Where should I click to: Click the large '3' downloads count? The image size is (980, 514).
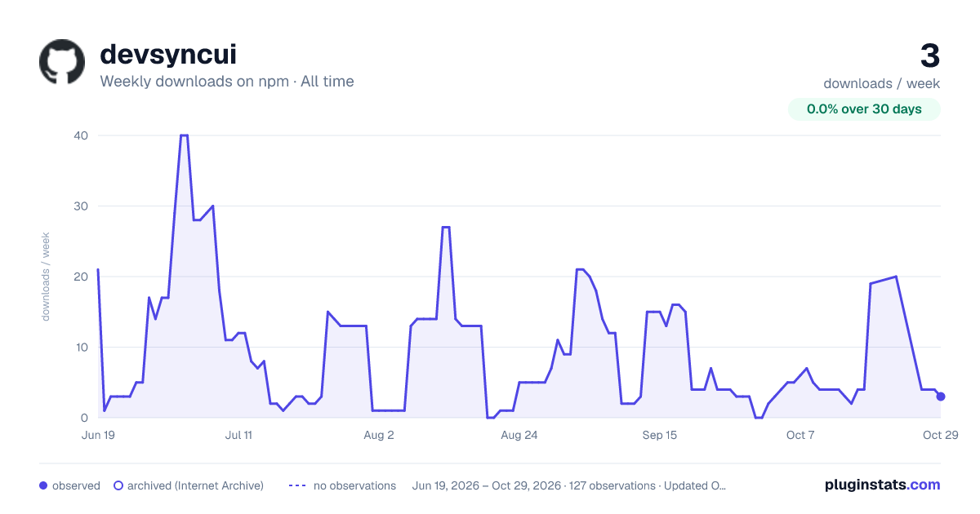[930, 56]
